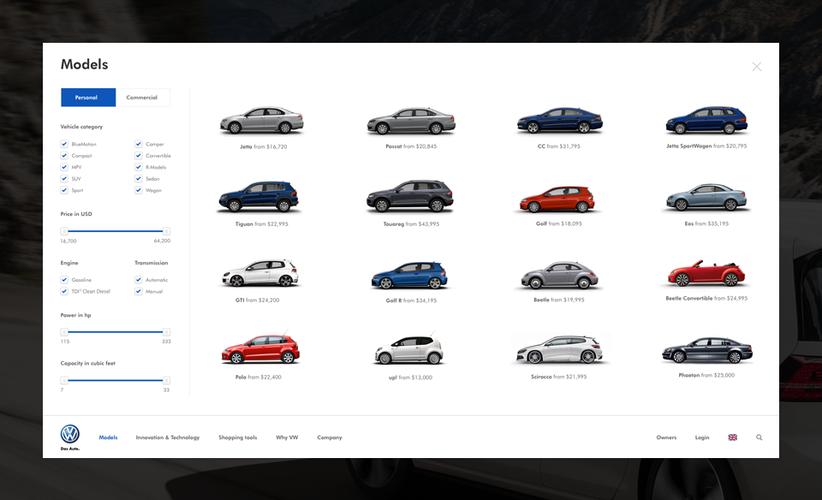The height and width of the screenshot is (500, 822).
Task: Click the Volkswagen logo
Action: (x=69, y=434)
